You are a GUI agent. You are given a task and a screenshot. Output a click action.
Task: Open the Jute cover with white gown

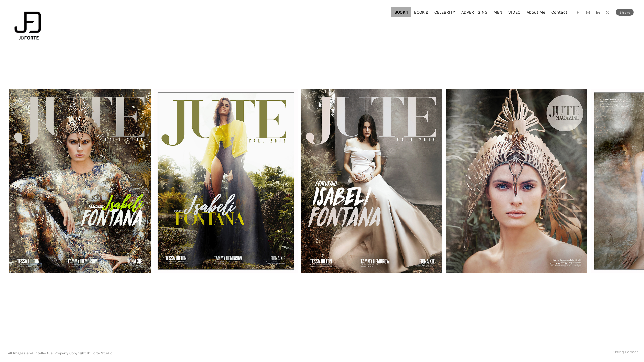(372, 181)
